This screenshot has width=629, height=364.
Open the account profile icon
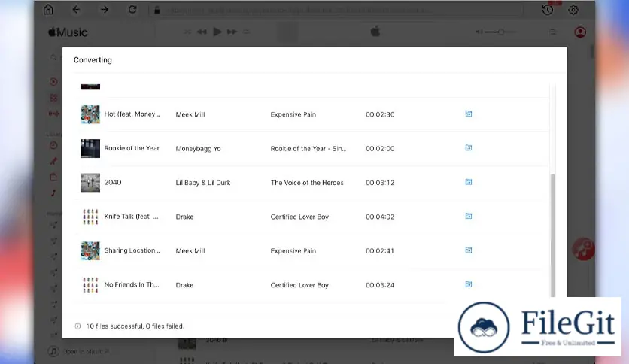click(x=580, y=32)
